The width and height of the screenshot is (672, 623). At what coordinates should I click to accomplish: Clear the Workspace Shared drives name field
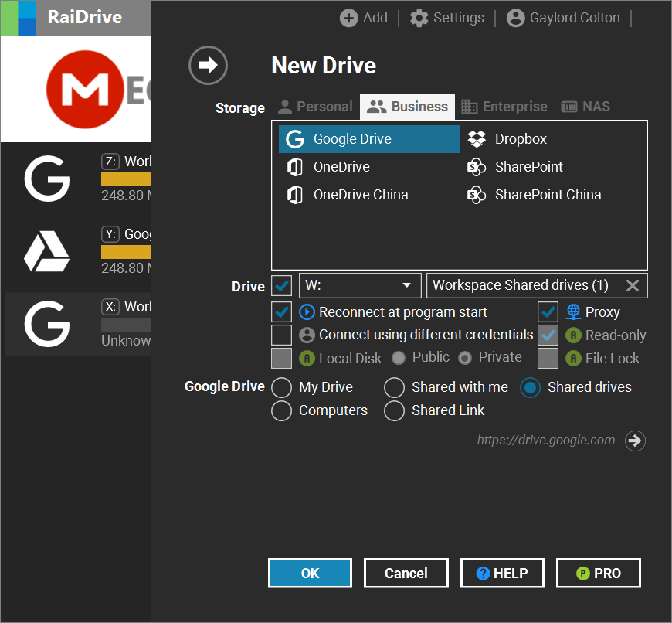[x=633, y=285]
